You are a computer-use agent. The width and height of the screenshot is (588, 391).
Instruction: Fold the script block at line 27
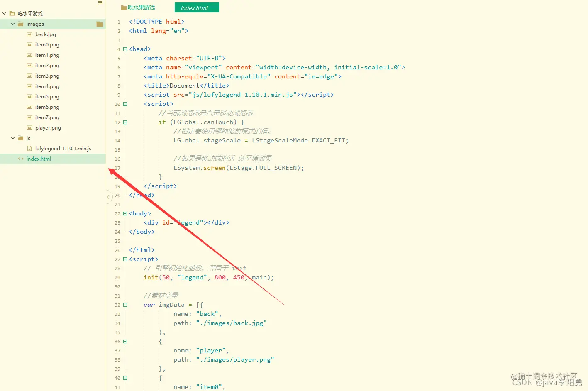[x=125, y=259]
